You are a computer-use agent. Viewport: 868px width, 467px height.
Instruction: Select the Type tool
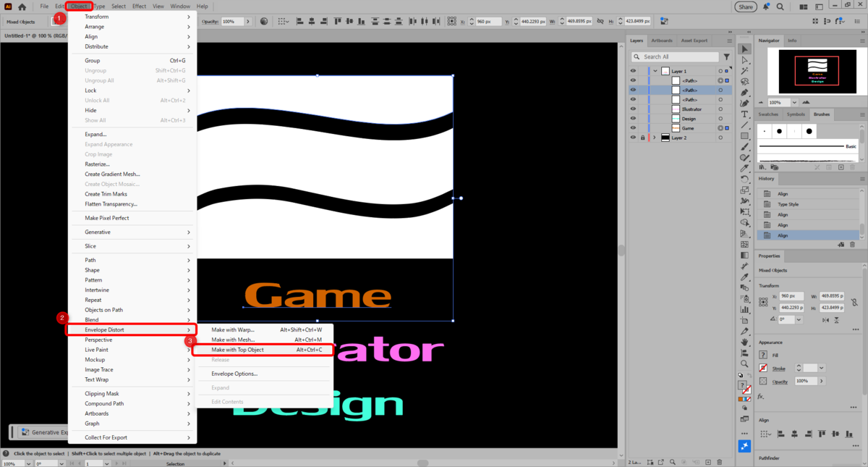(x=744, y=114)
